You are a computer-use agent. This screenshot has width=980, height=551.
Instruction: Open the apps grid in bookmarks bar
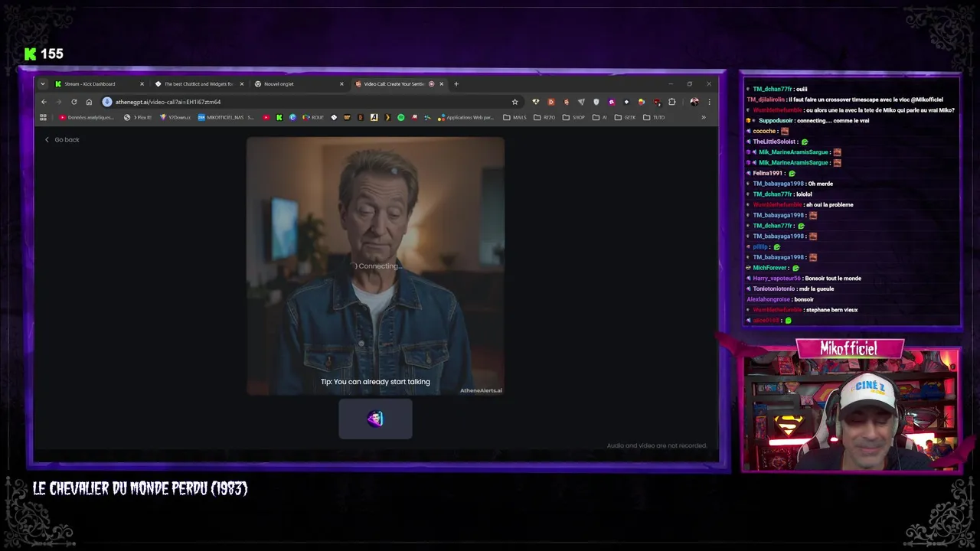pos(43,117)
